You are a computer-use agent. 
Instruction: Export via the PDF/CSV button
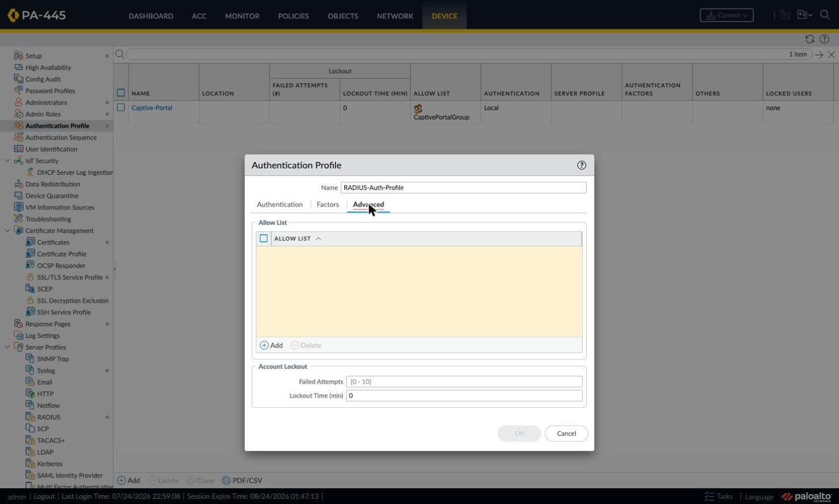242,481
